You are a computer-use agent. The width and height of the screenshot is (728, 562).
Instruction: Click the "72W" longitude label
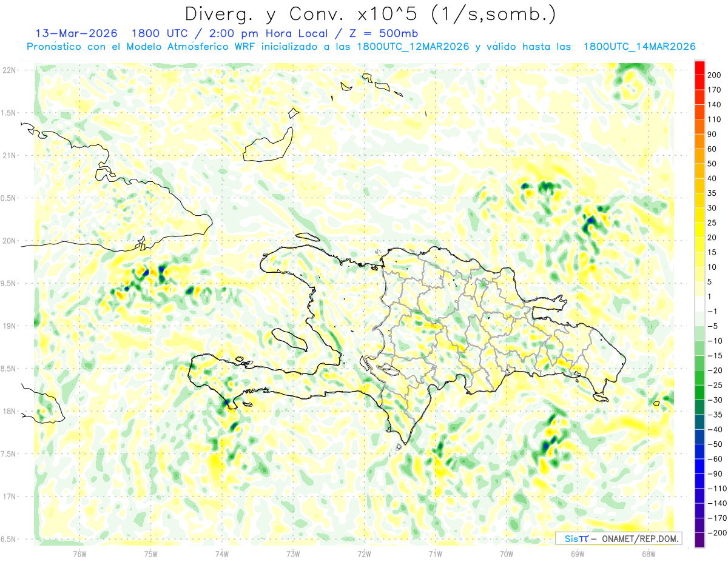[364, 554]
